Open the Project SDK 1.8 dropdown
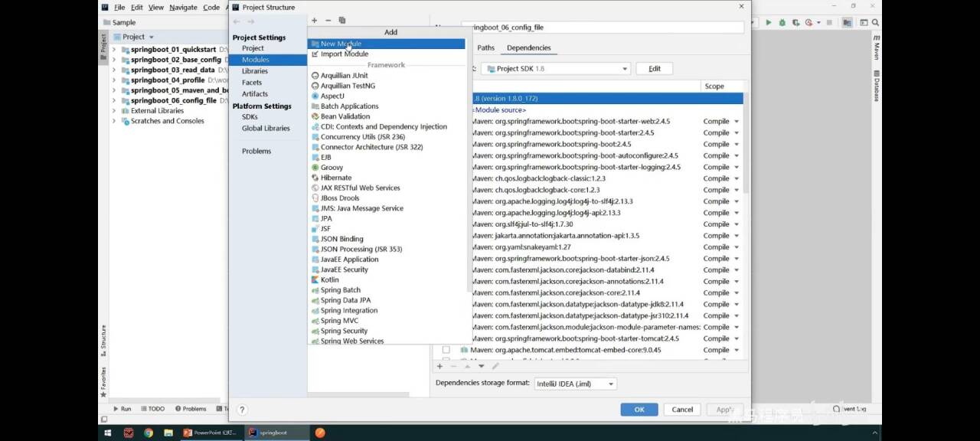The image size is (980, 441). [x=554, y=69]
